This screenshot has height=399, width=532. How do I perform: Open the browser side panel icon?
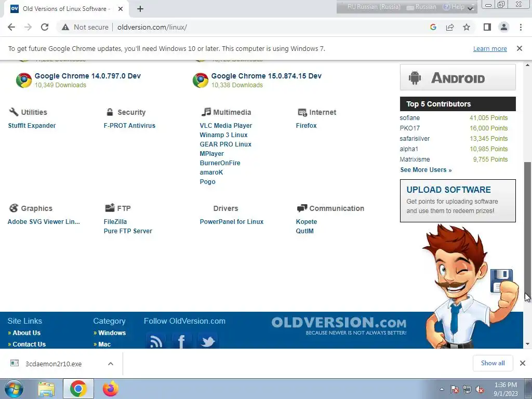pyautogui.click(x=487, y=27)
